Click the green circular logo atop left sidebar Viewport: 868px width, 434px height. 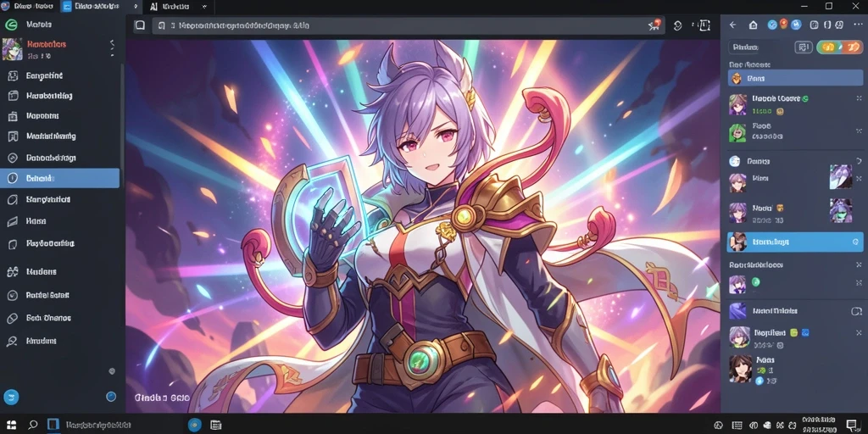(x=12, y=25)
